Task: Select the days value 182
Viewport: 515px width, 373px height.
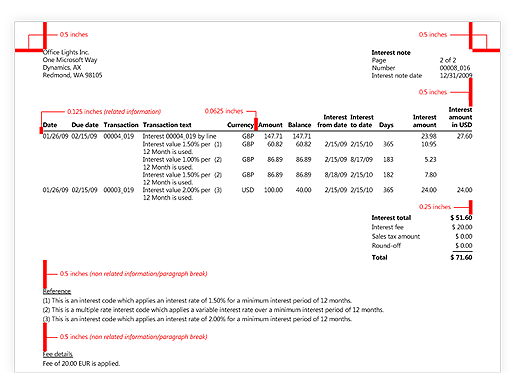Action: [388, 175]
